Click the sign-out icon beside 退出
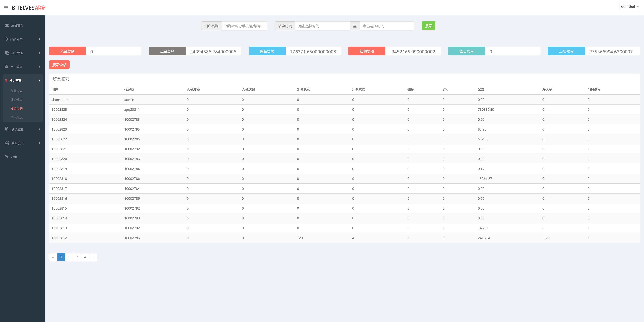The image size is (644, 322). (7, 157)
